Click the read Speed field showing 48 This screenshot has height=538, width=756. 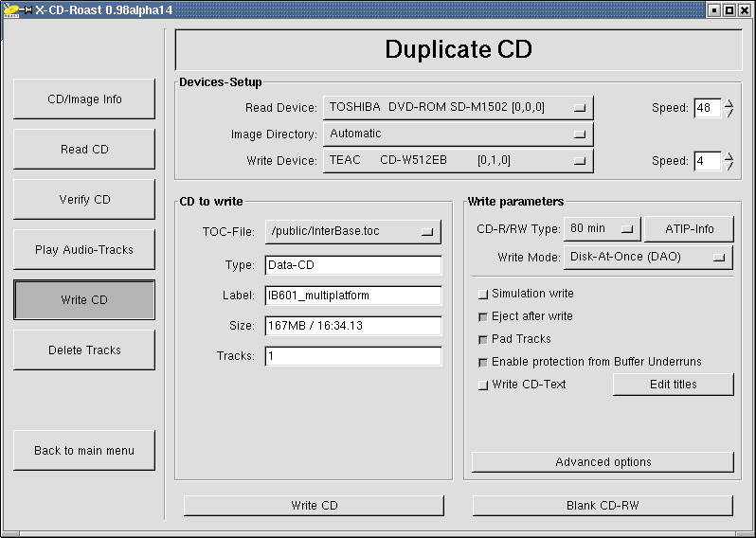(x=708, y=107)
